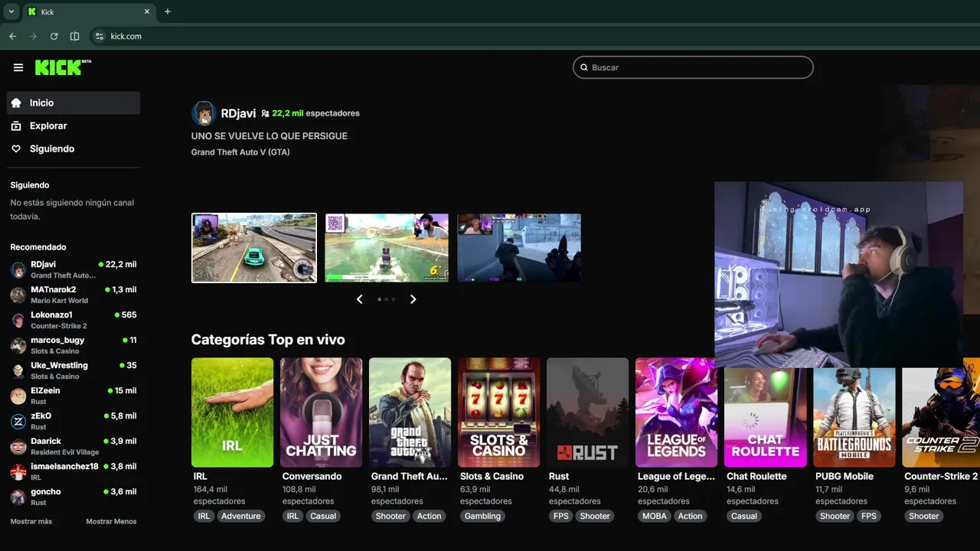
Task: Open the Rust category card
Action: [587, 412]
